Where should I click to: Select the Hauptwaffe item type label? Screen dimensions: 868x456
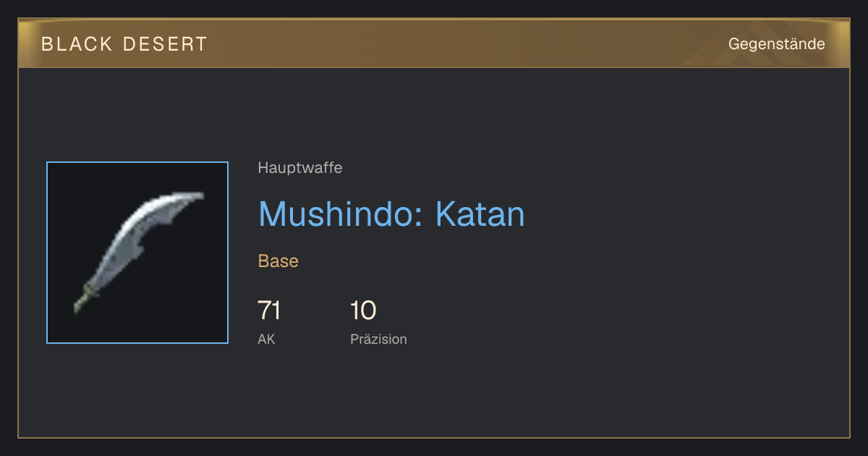click(300, 168)
